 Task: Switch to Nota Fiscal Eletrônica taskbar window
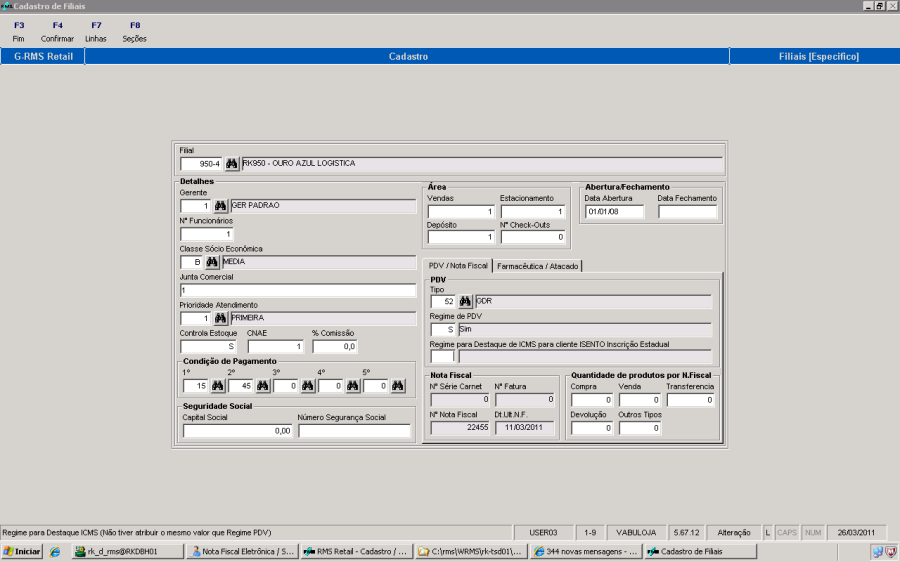pyautogui.click(x=242, y=551)
